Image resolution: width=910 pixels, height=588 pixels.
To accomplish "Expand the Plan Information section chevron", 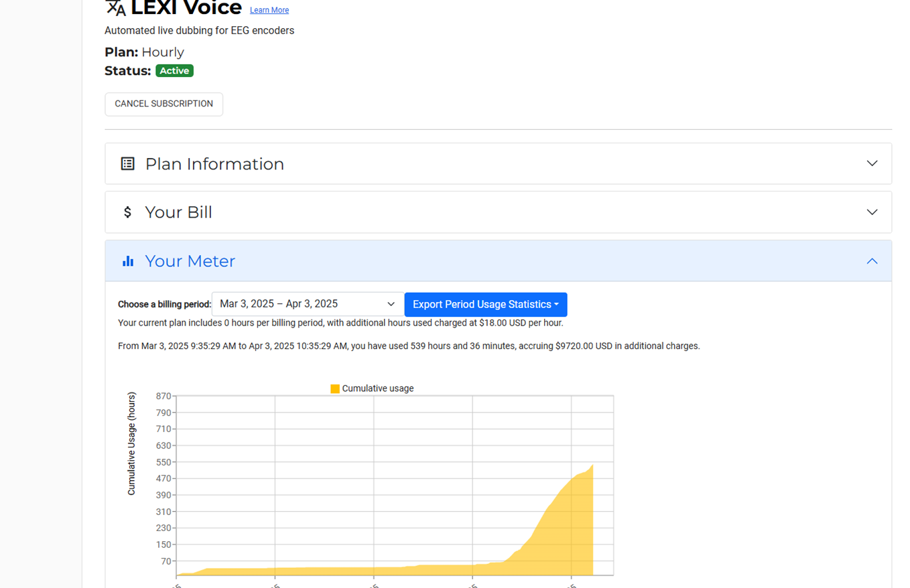I will coord(872,163).
